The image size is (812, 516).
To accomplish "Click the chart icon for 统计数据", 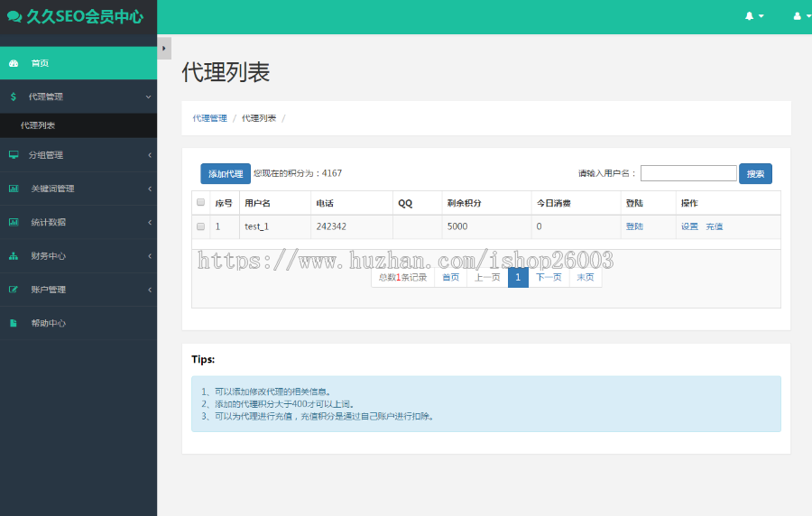I will tap(14, 222).
